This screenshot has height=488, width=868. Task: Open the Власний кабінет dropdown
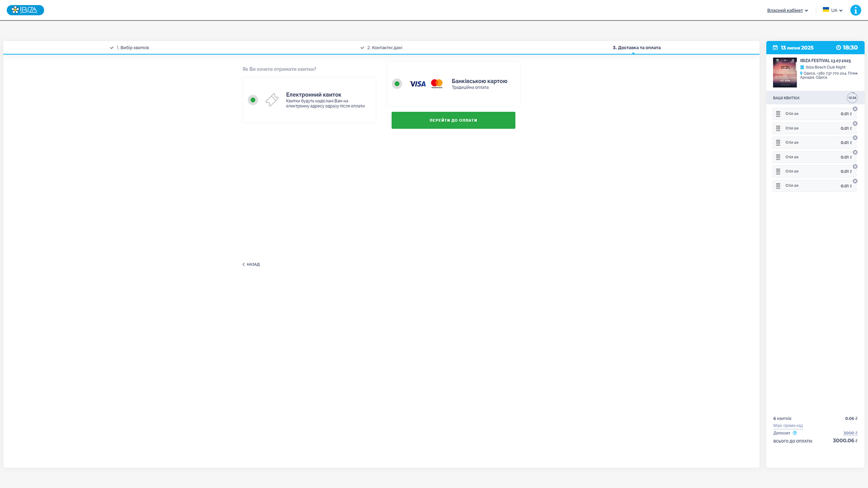(787, 10)
